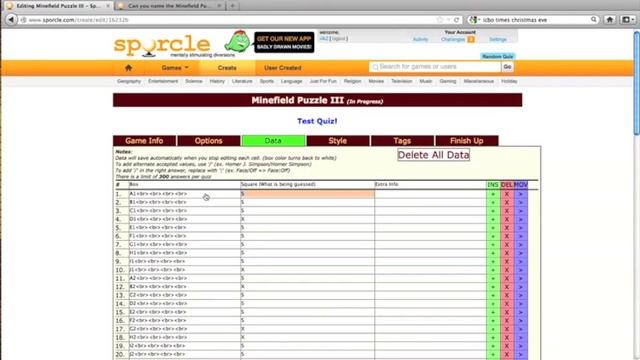Click the Extra Info cell of row 4
Viewport: 640px width, 360px height.
pos(430,219)
